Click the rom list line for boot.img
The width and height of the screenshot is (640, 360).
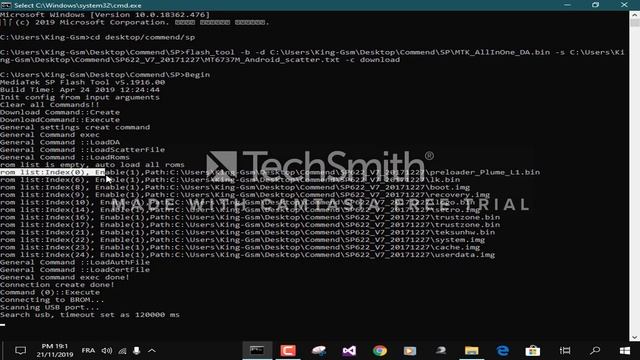(235, 187)
